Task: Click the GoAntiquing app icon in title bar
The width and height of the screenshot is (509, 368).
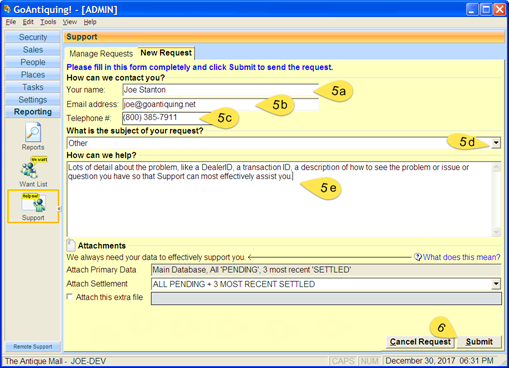Action: (x=7, y=9)
